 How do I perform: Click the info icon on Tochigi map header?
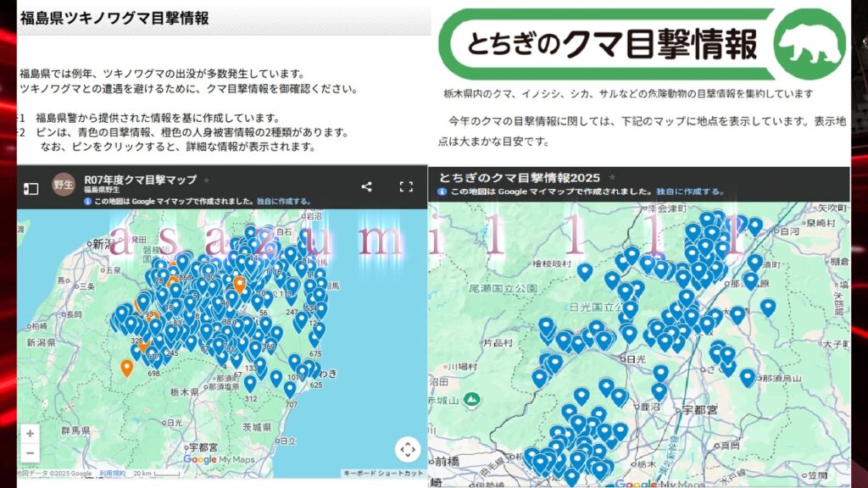tap(441, 192)
